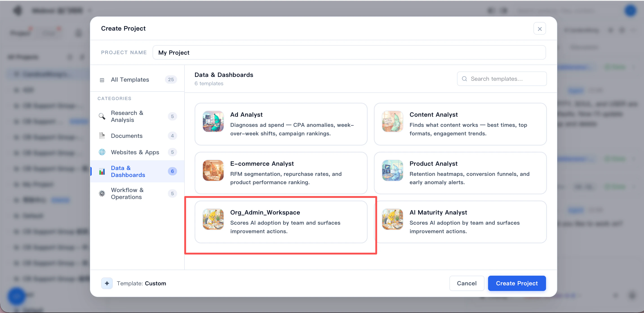The image size is (644, 313).
Task: Close the Create Project dialog
Action: tap(540, 29)
